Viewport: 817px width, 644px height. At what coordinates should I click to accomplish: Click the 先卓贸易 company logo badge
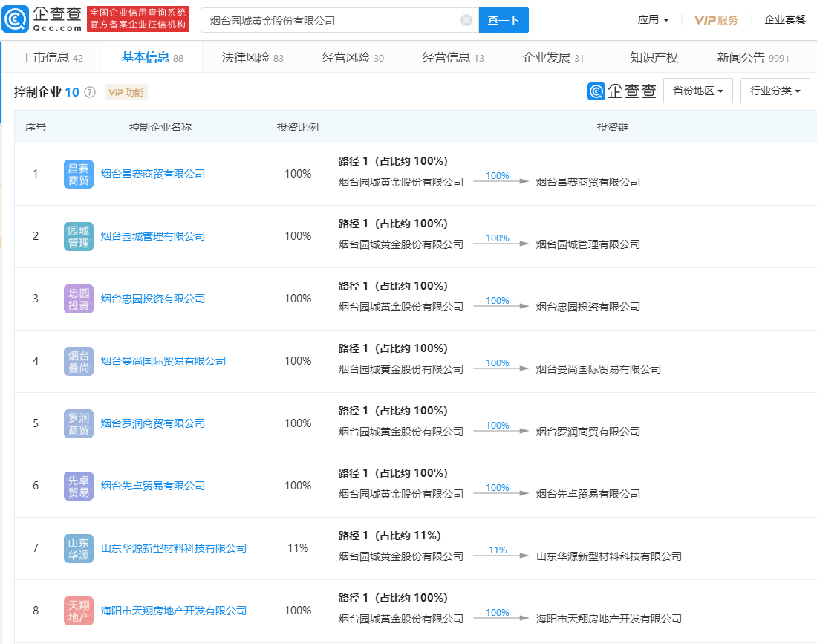coord(79,486)
